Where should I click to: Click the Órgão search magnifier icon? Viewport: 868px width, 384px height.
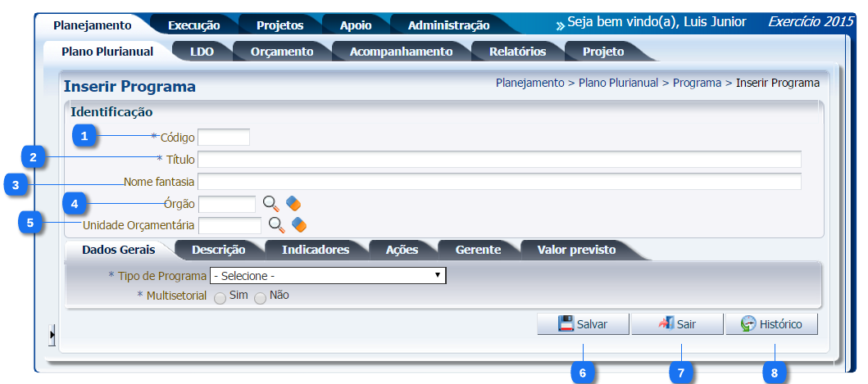point(270,203)
